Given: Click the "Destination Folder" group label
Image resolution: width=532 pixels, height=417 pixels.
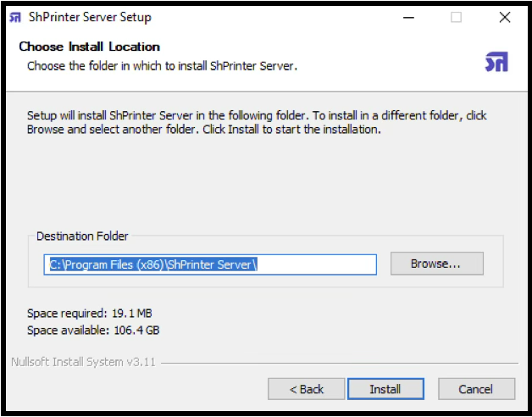Looking at the screenshot, I should coord(82,236).
